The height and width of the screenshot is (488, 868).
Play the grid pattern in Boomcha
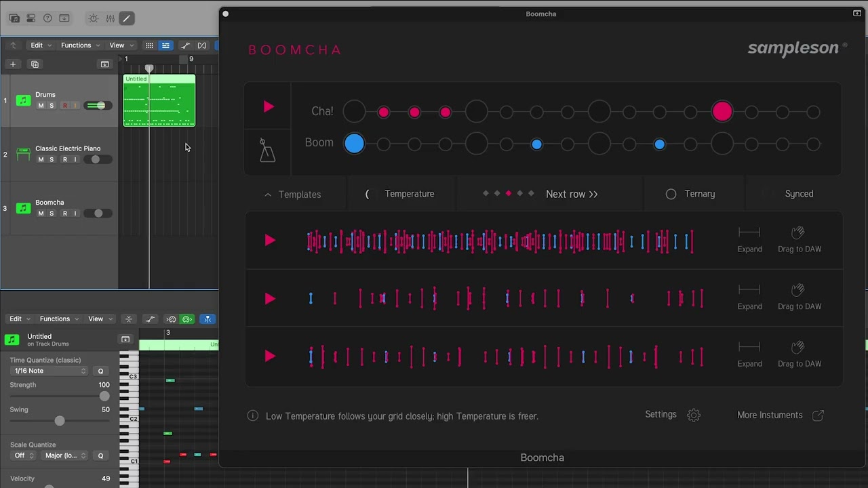click(269, 106)
